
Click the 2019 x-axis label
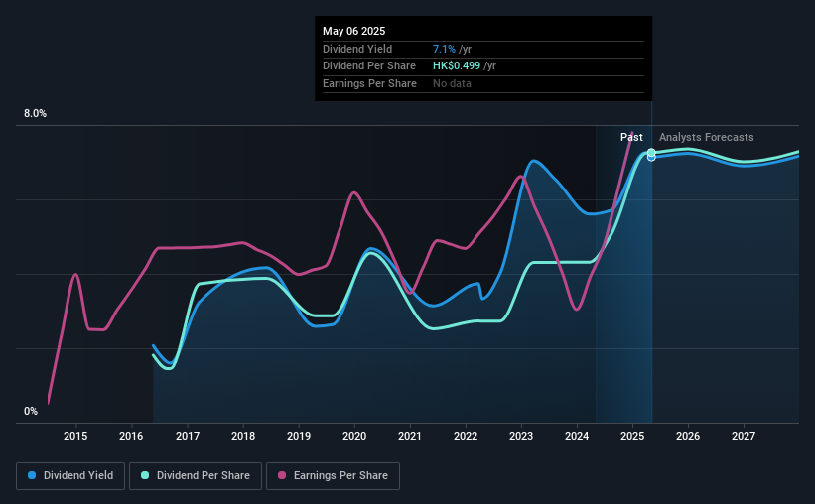299,436
